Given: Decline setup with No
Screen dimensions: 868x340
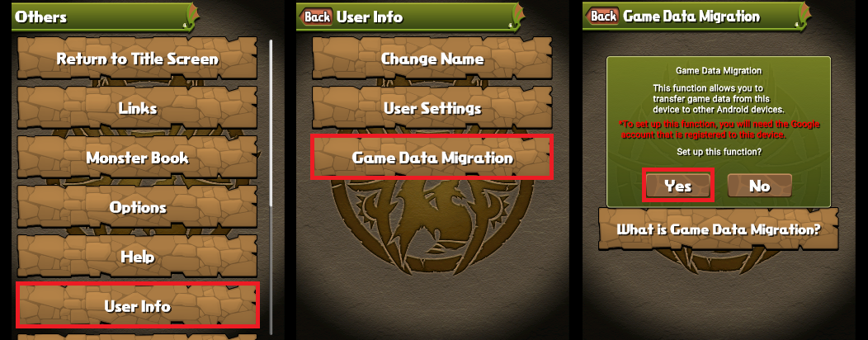Looking at the screenshot, I should pyautogui.click(x=759, y=186).
